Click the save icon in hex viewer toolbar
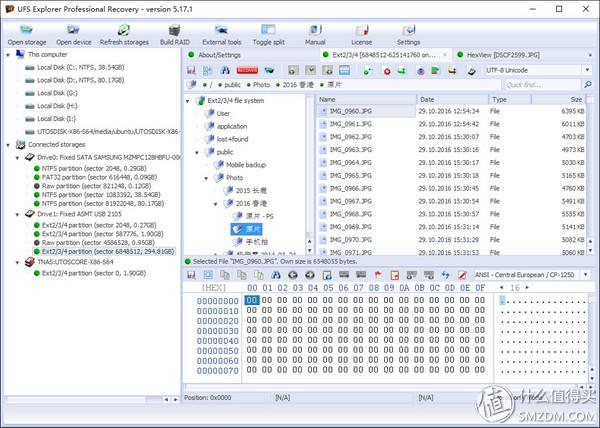 [x=191, y=275]
